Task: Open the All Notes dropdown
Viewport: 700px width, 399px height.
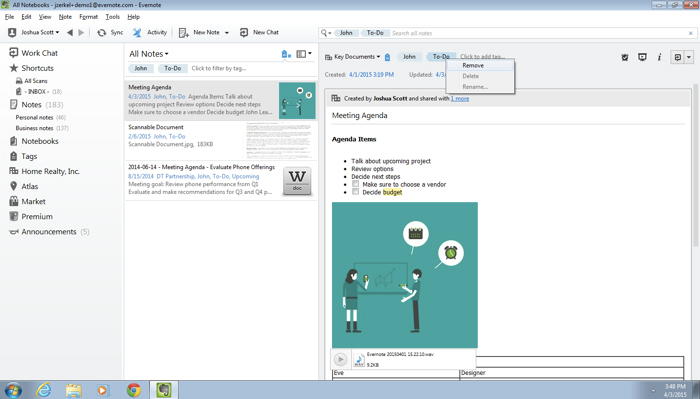Action: pos(149,54)
